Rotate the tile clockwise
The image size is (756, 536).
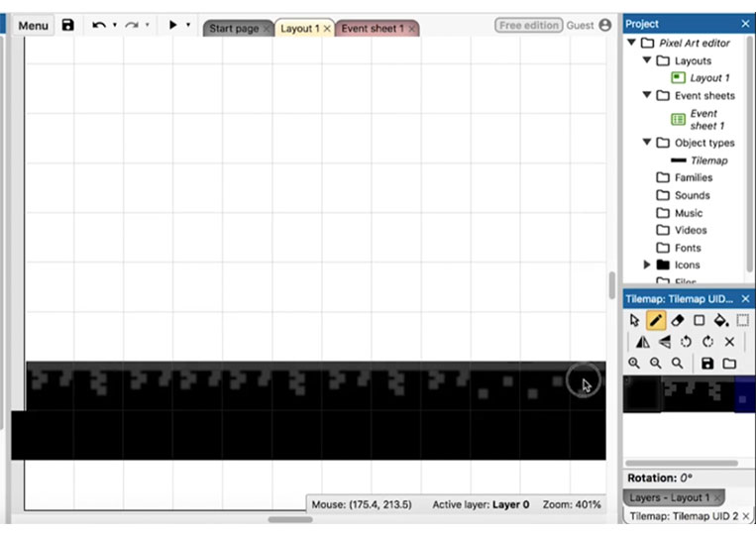(x=707, y=342)
